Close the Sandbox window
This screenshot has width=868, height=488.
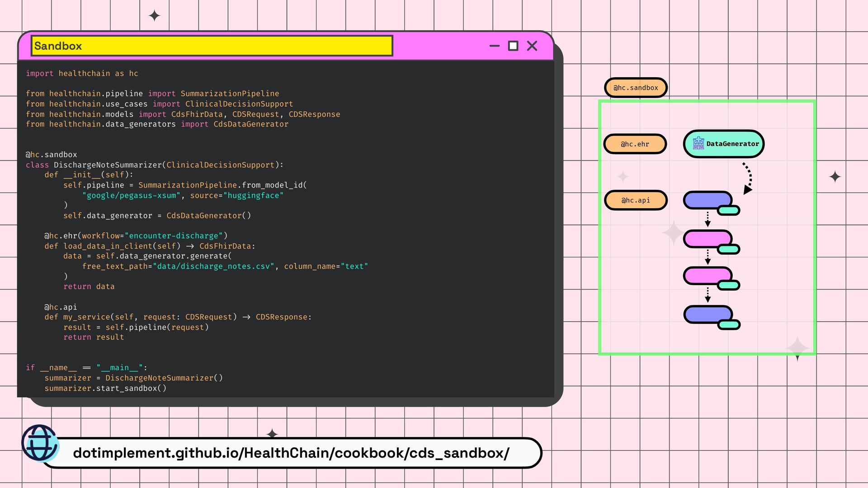pyautogui.click(x=532, y=46)
